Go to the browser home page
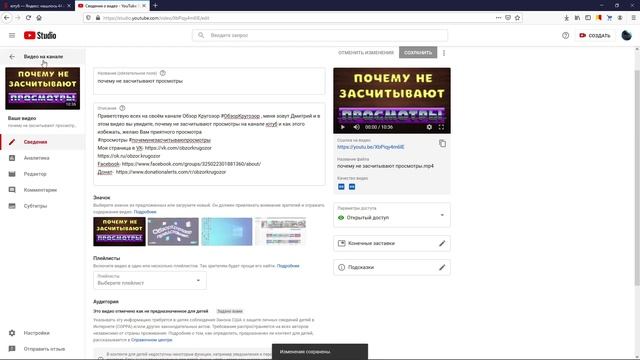The width and height of the screenshot is (640, 360). [x=39, y=18]
